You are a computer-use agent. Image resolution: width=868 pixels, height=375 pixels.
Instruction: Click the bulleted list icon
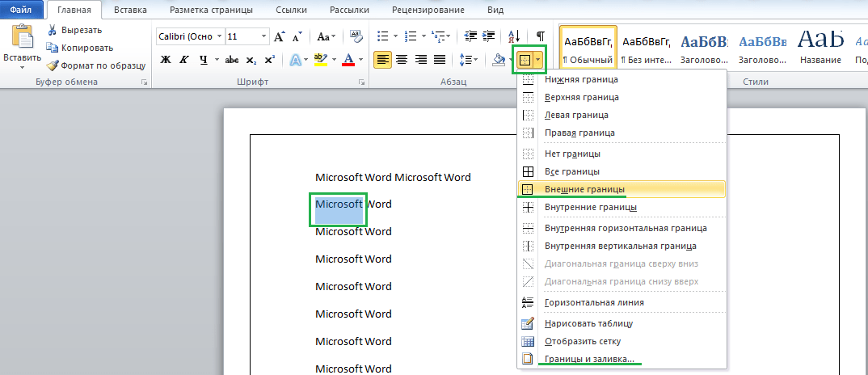[382, 36]
